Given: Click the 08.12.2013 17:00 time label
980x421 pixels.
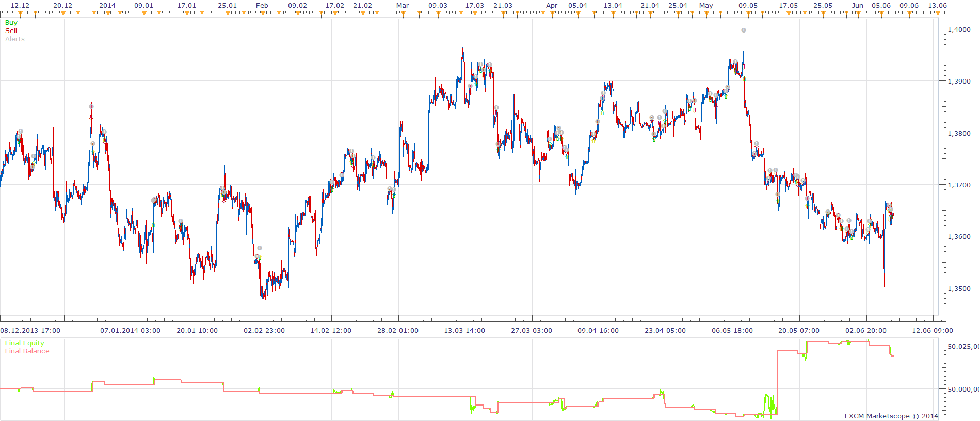Looking at the screenshot, I should (x=30, y=331).
